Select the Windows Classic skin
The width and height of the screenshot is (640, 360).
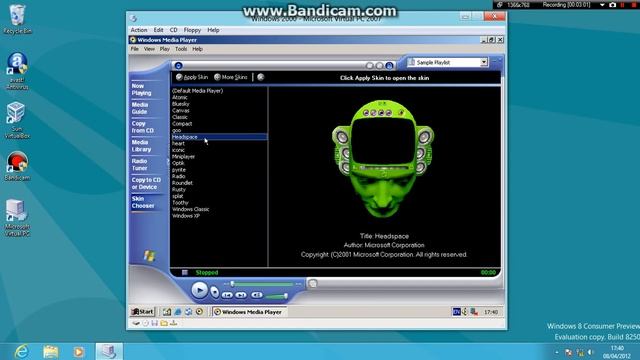pos(190,209)
